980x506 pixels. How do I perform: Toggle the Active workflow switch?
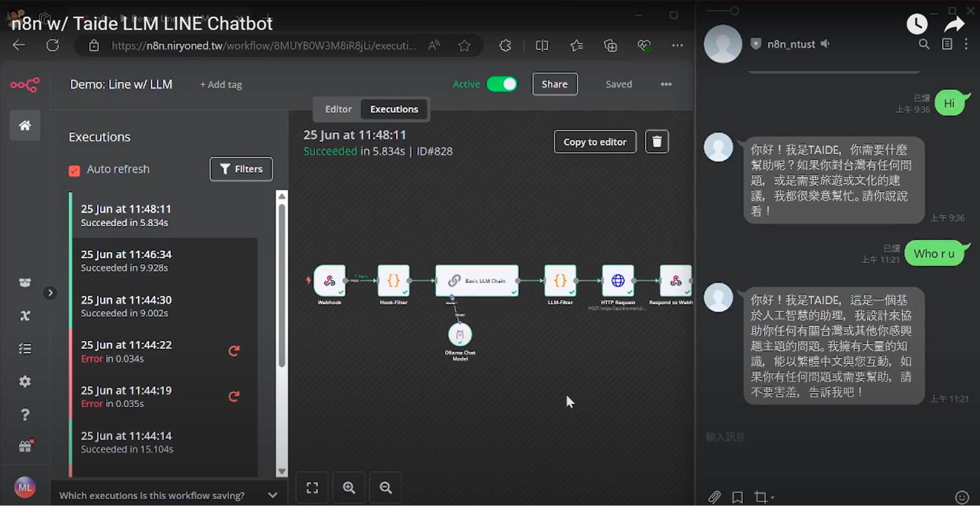502,84
